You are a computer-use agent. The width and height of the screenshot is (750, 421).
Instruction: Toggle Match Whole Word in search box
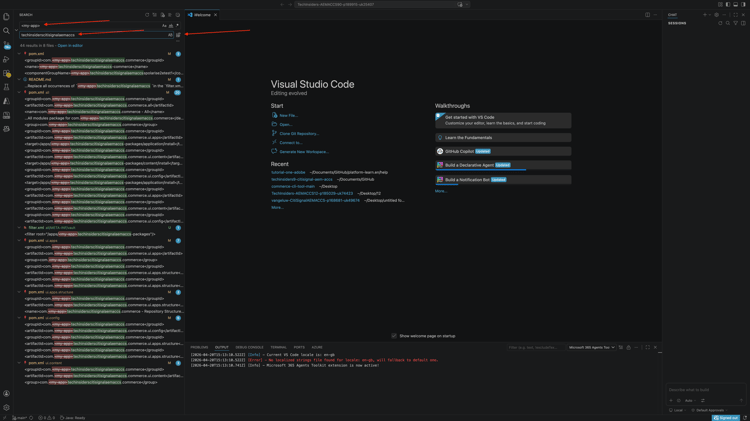point(171,25)
